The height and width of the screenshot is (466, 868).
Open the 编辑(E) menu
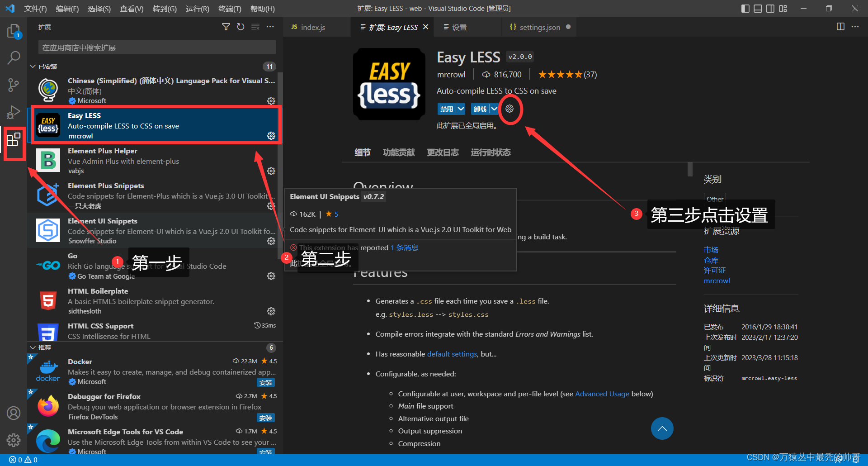tap(67, 9)
